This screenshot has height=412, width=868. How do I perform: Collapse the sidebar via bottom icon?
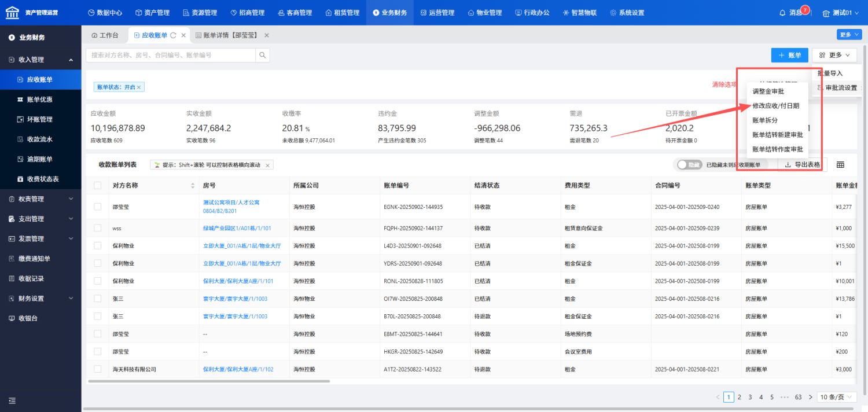pos(12,400)
